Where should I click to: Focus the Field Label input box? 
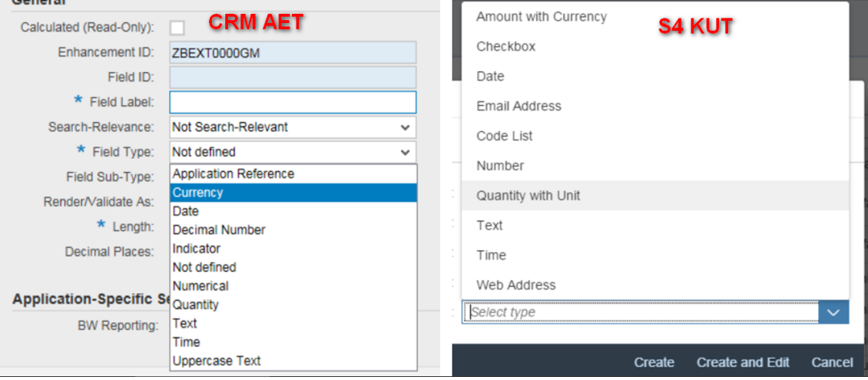coord(293,102)
